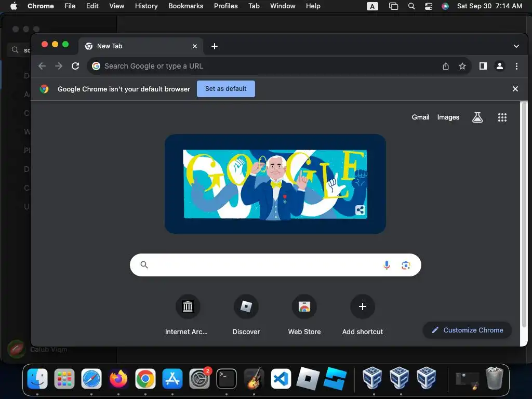This screenshot has height=399, width=532.
Task: Launch Roblox Player from the Dock
Action: point(308,378)
